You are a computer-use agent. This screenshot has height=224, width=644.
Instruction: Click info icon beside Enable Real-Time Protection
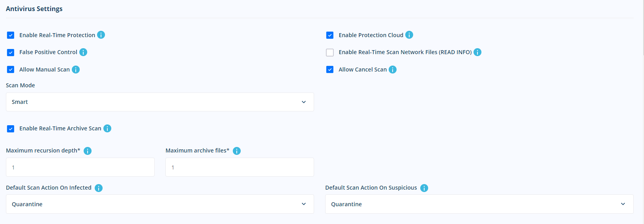101,35
